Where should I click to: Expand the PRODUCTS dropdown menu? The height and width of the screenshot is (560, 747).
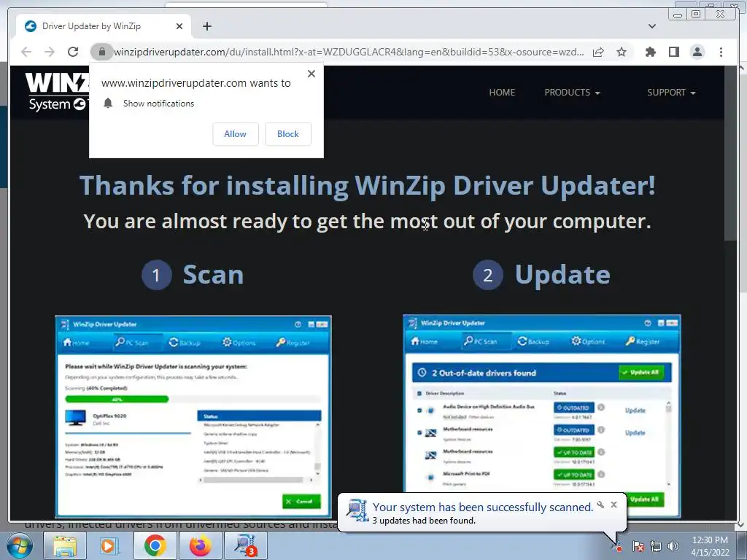[572, 93]
